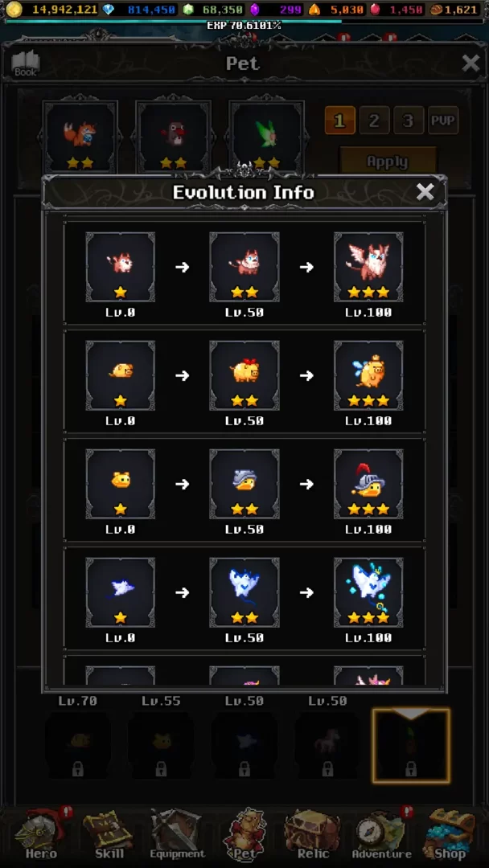Switch to pet preset 2
489x868 pixels.
374,120
